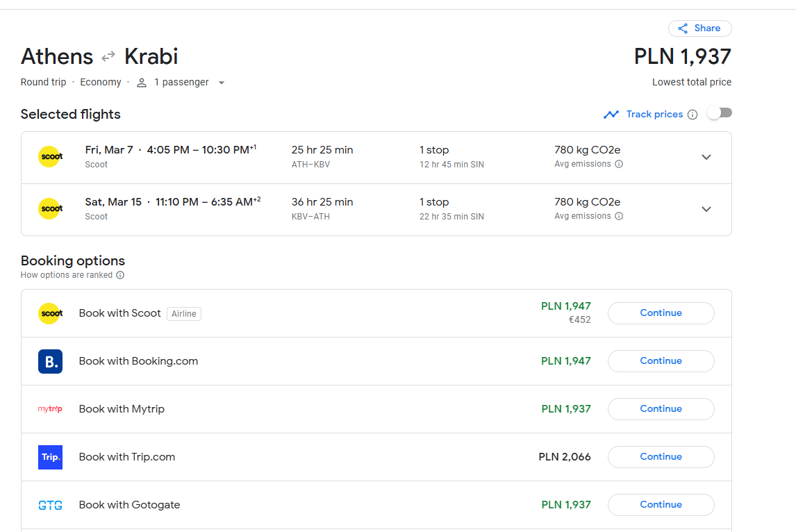Screen dimensions: 796x532
Task: Click the Gotogate GTG logo
Action: point(50,506)
